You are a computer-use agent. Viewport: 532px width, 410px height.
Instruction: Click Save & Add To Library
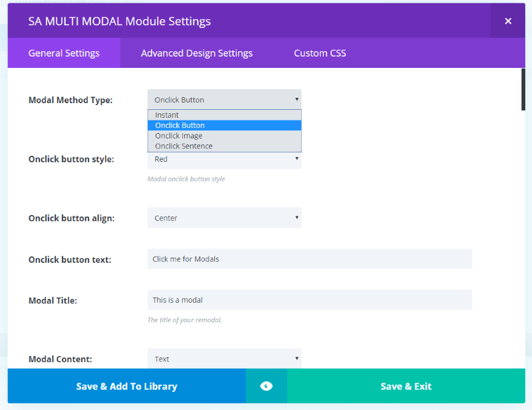click(x=126, y=386)
